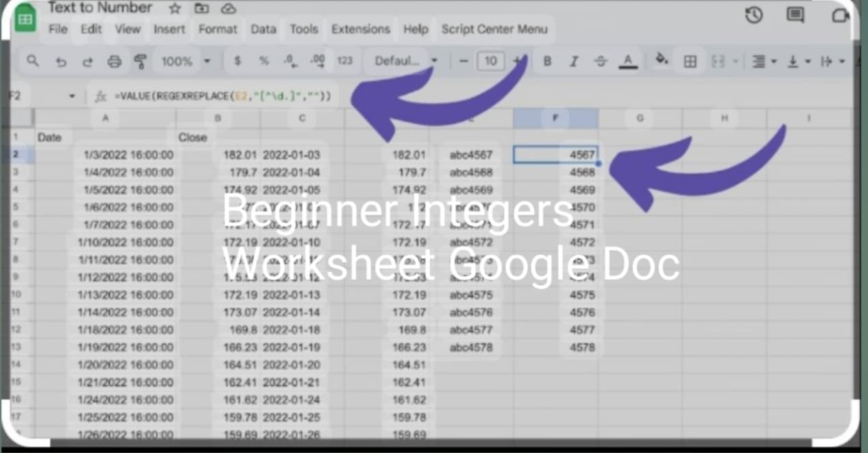
Task: Select cell F2 with 4567
Action: pyautogui.click(x=555, y=155)
